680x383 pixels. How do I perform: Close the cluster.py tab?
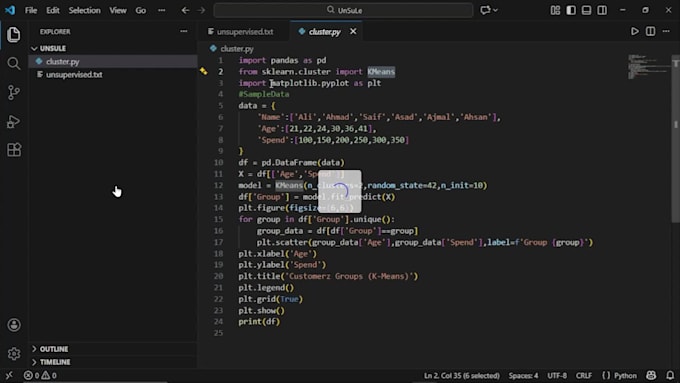[353, 31]
